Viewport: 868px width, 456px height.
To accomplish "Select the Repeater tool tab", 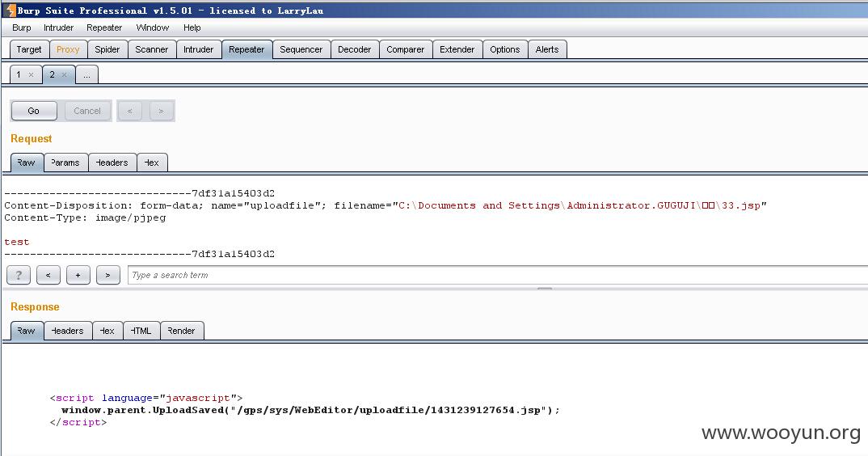I will point(246,49).
